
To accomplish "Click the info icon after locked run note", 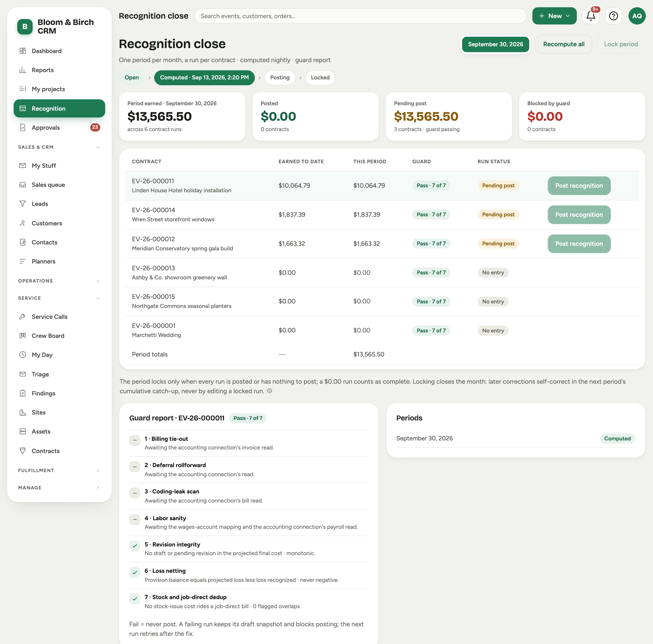I will (x=269, y=391).
